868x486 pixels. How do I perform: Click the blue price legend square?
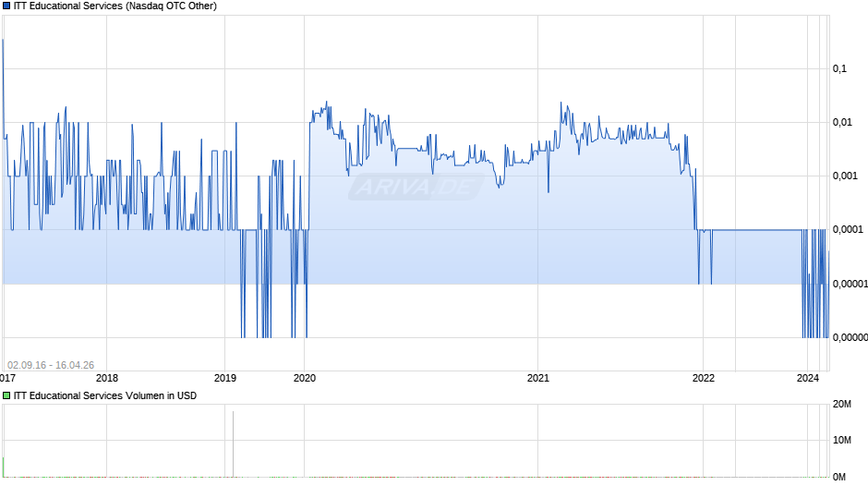[x=6, y=6]
